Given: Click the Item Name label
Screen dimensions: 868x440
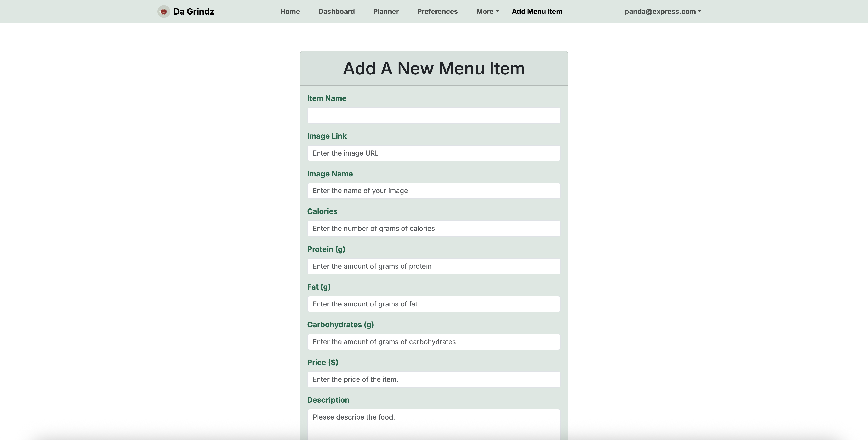Looking at the screenshot, I should coord(326,98).
